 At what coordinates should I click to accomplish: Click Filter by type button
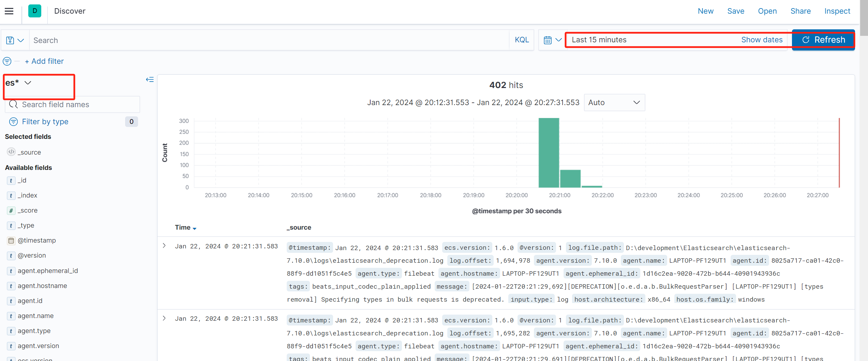pos(45,122)
